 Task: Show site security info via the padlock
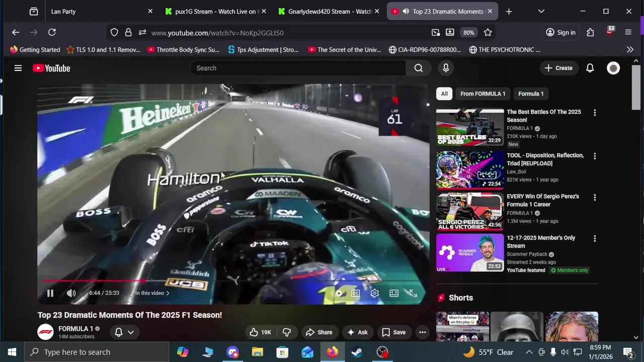click(x=128, y=32)
